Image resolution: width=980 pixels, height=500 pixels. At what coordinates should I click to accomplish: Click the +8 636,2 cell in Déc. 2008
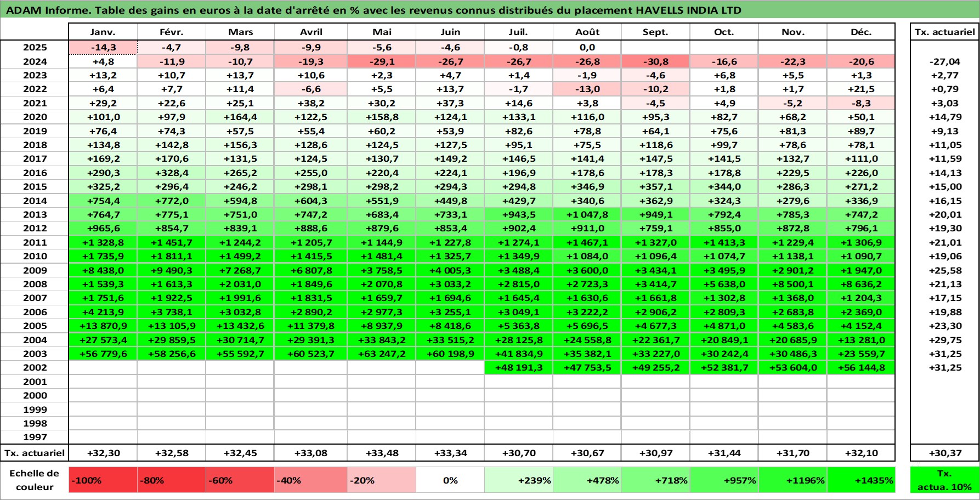tap(861, 284)
